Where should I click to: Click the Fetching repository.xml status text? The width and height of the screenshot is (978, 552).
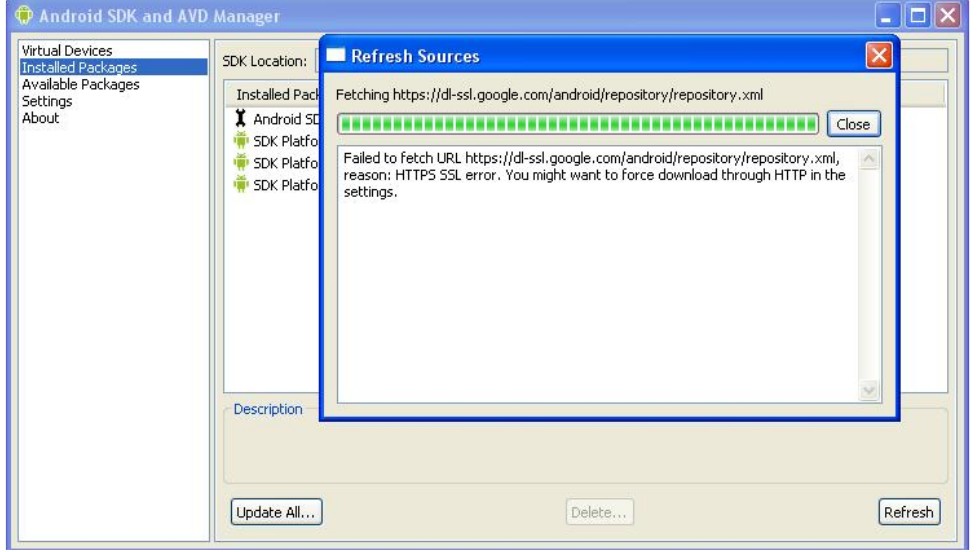(549, 95)
